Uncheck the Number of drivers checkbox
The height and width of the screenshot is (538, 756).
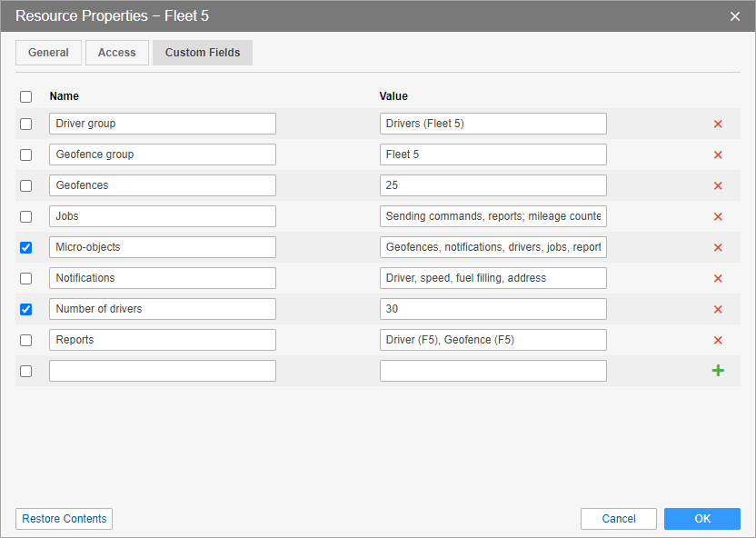(25, 309)
